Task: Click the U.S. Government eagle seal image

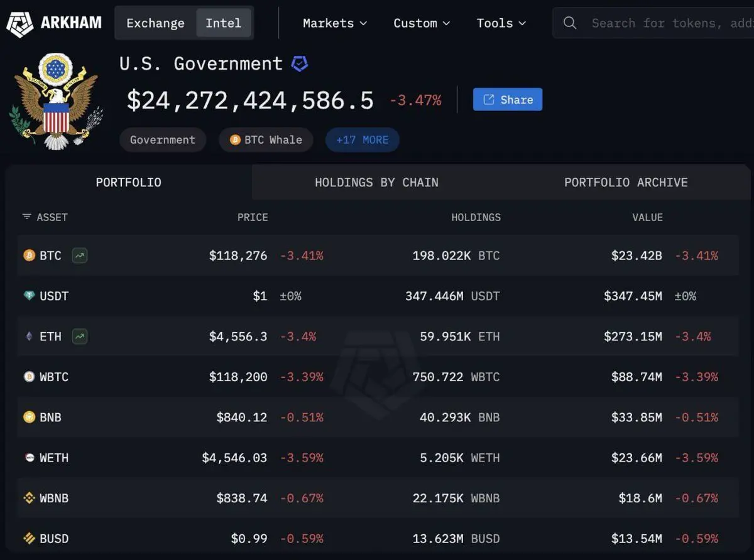Action: coord(55,100)
